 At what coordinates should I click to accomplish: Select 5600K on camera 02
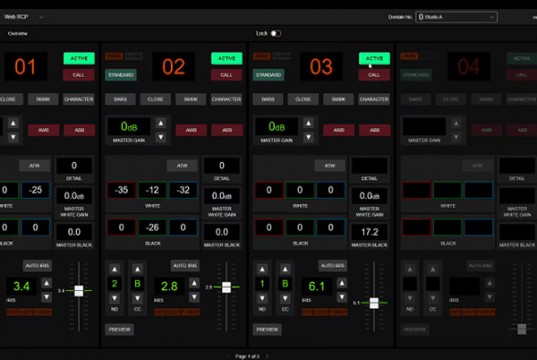point(191,99)
